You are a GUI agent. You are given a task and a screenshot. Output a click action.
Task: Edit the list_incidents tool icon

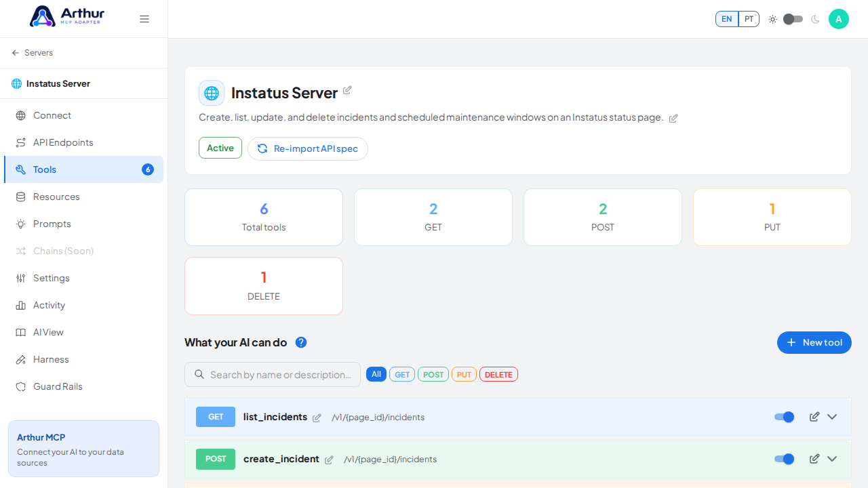pyautogui.click(x=814, y=417)
